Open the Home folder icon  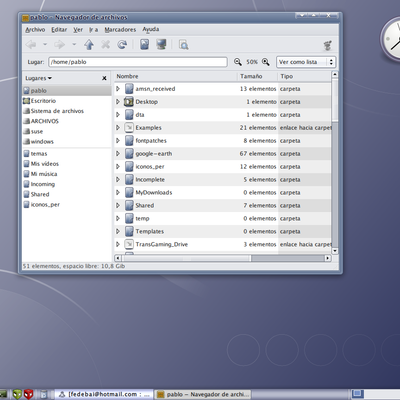pos(144,44)
